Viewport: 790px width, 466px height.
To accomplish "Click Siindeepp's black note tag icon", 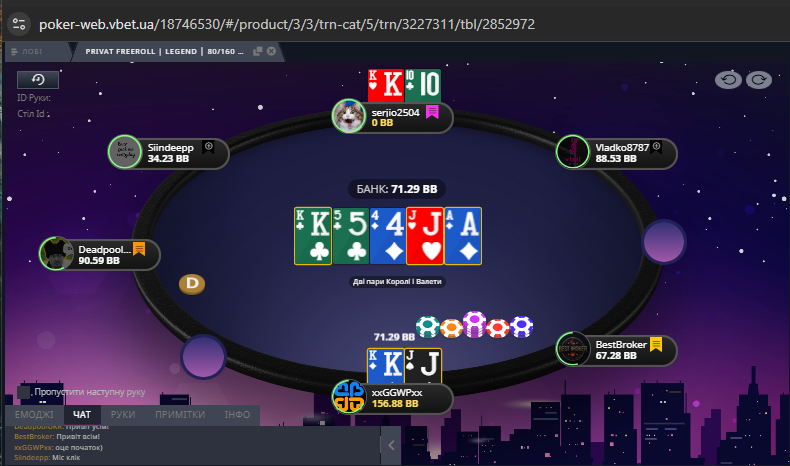I will 208,147.
